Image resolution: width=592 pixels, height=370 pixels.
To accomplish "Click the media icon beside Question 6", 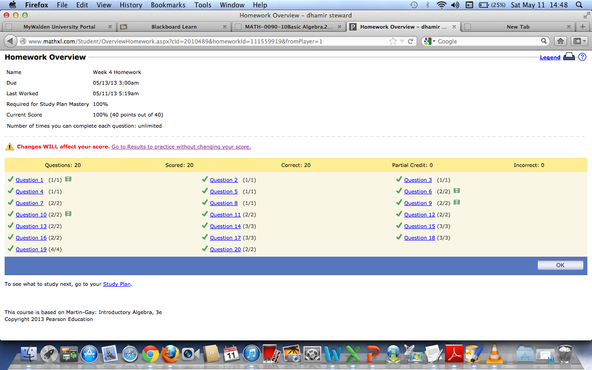I will [x=456, y=191].
